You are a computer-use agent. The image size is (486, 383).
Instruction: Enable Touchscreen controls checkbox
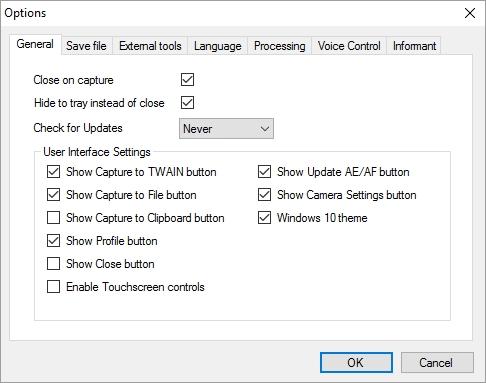tap(53, 287)
